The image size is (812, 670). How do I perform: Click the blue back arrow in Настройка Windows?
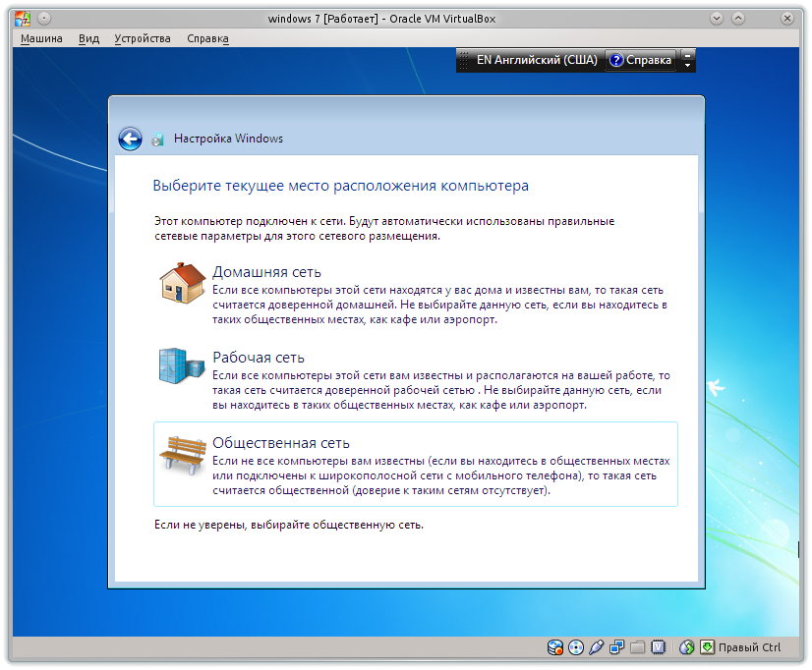[129, 139]
